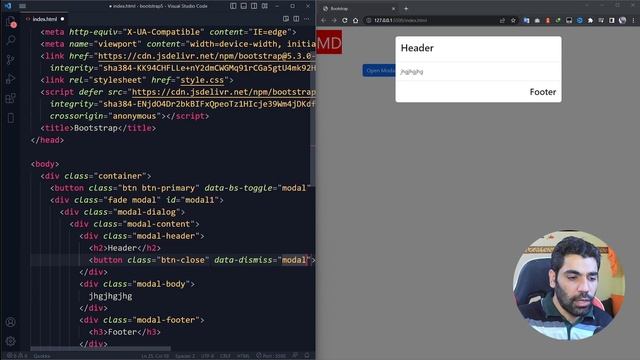Open the Extensions view in VS Code
The image size is (640, 360).
tap(11, 98)
